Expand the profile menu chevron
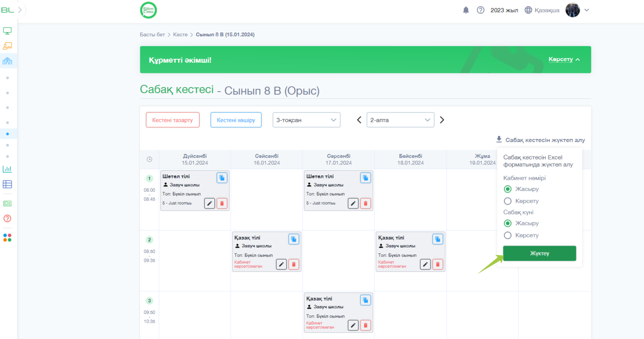 586,10
